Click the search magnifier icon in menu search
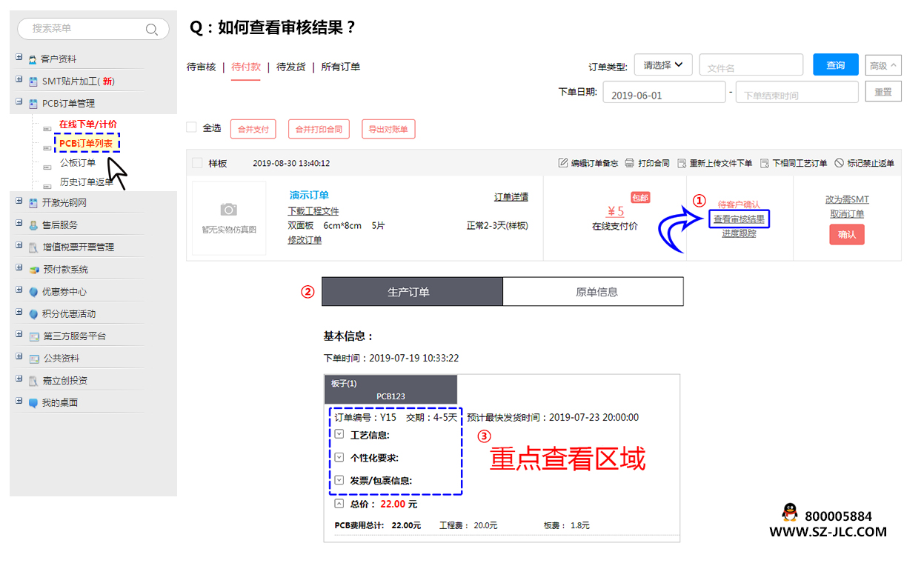Viewport: 924px width, 566px height. tap(151, 30)
